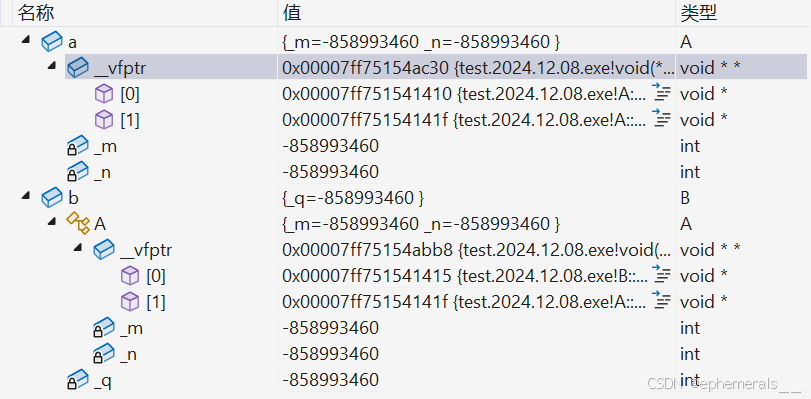811x399 pixels.
Task: Click the purple cube icon of a's __vfptr [1]
Action: coord(104,120)
